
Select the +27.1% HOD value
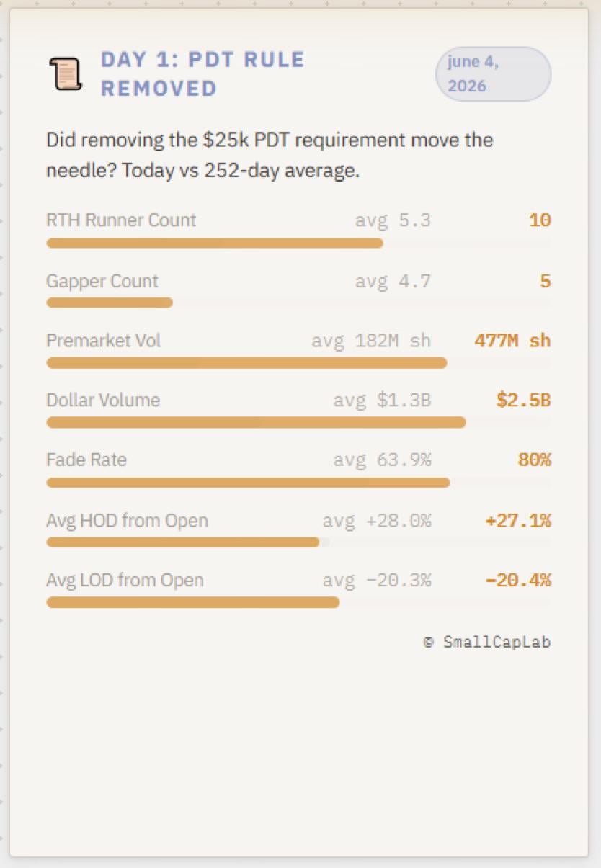click(x=518, y=520)
